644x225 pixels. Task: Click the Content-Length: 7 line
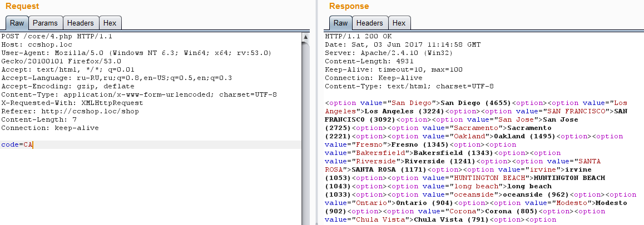(39, 119)
